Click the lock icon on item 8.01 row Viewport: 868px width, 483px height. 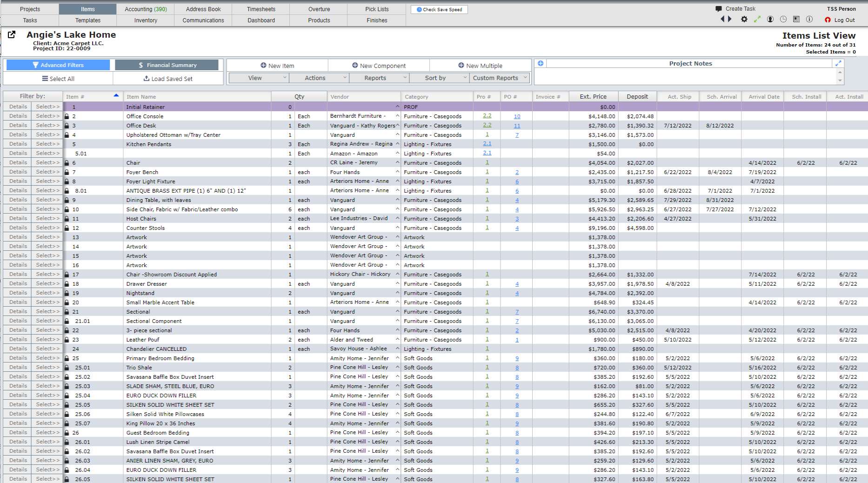coord(67,191)
